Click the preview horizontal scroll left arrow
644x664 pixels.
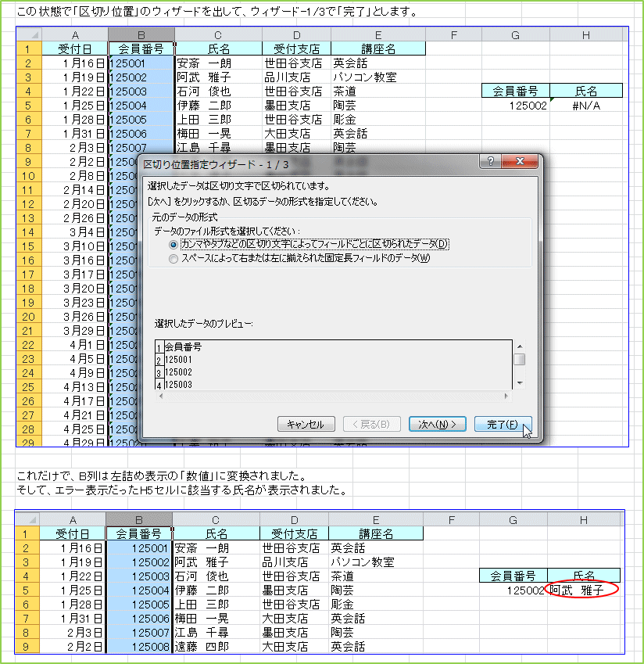[160, 396]
